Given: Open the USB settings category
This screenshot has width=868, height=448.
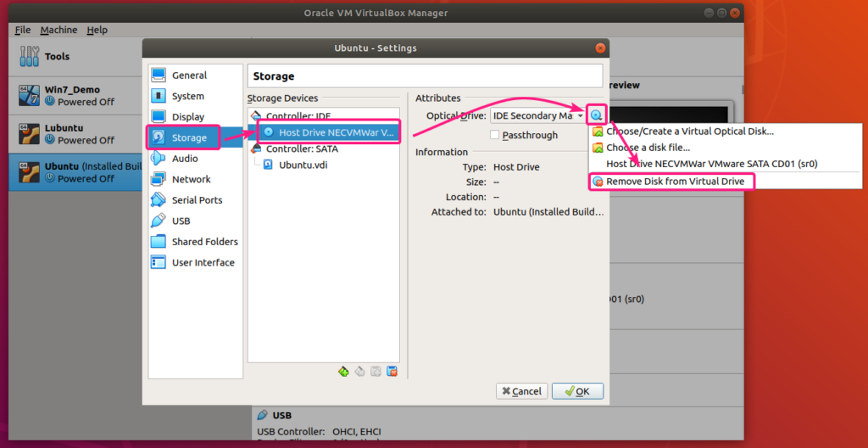Looking at the screenshot, I should (196, 221).
